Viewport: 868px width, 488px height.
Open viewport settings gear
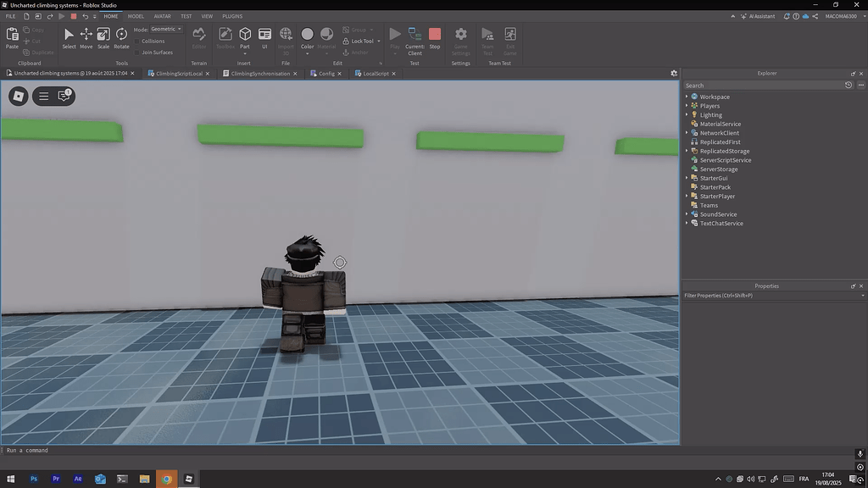(x=674, y=73)
